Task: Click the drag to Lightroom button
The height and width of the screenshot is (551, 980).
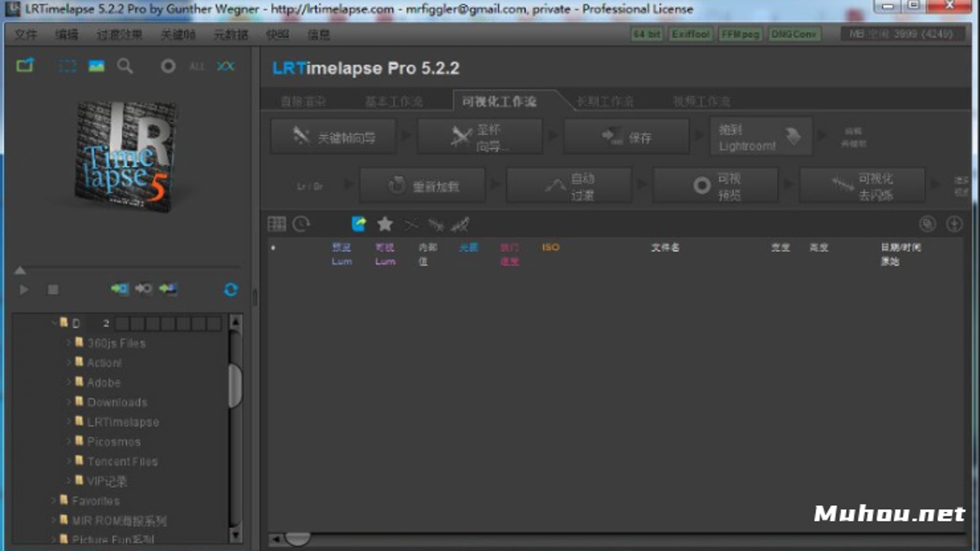Action: tap(761, 137)
